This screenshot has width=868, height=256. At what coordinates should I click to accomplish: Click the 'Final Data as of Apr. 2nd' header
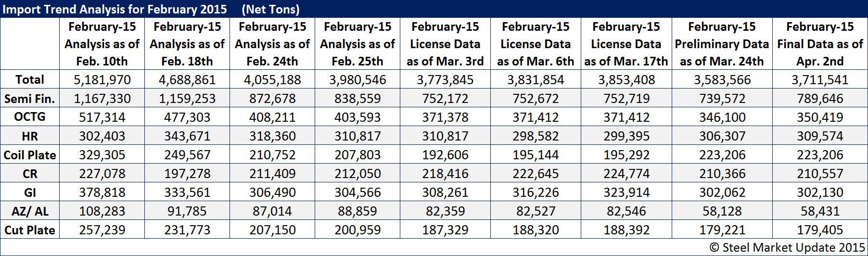[820, 44]
